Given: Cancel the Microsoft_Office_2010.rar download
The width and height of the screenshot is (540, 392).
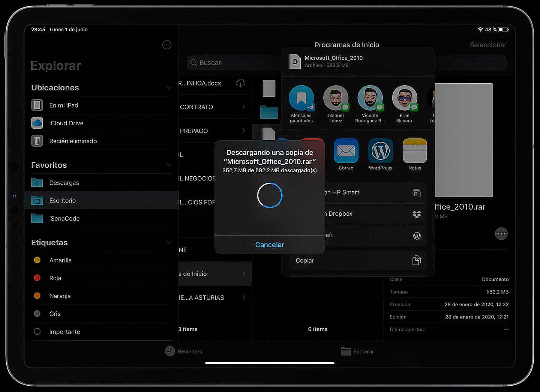Looking at the screenshot, I should tap(270, 245).
